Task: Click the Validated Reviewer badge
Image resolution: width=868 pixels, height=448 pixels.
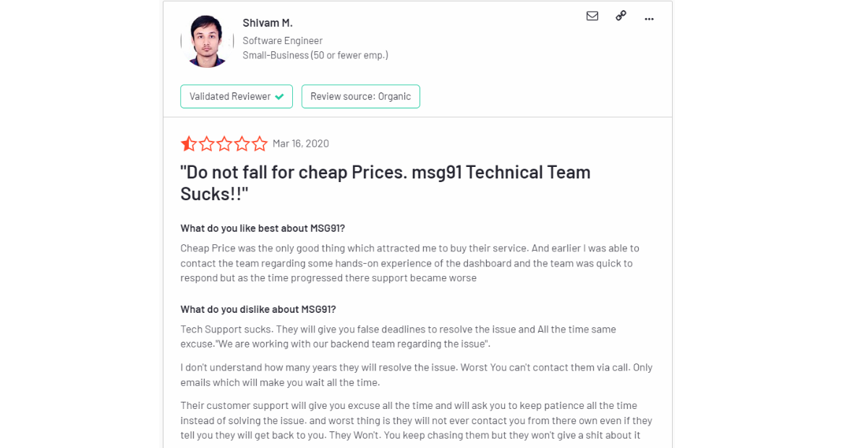Action: (237, 97)
